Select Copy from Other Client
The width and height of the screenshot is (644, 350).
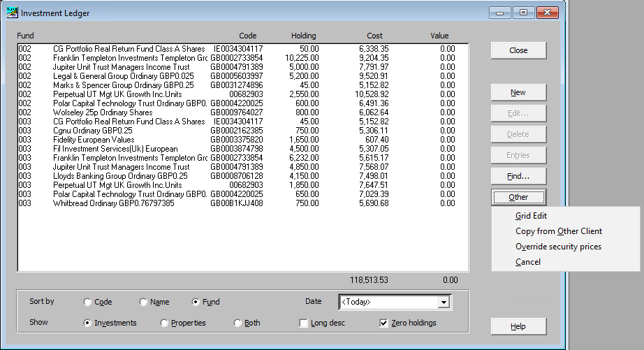559,231
